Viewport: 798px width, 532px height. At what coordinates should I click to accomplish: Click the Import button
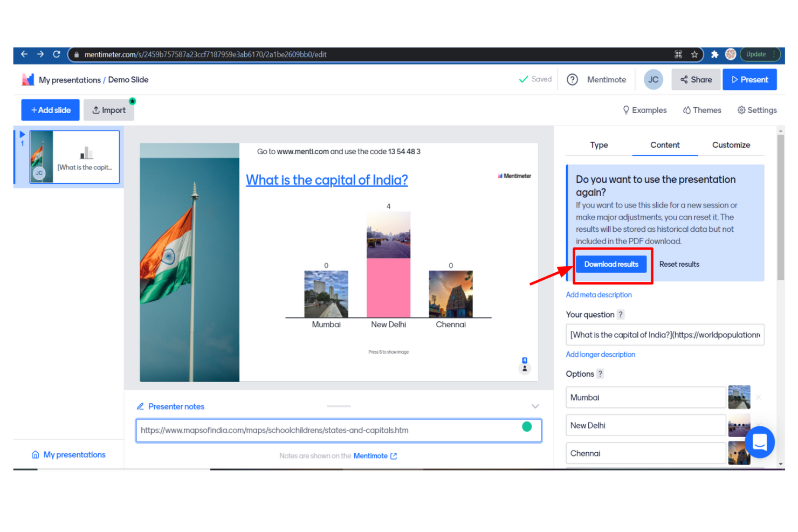point(109,110)
